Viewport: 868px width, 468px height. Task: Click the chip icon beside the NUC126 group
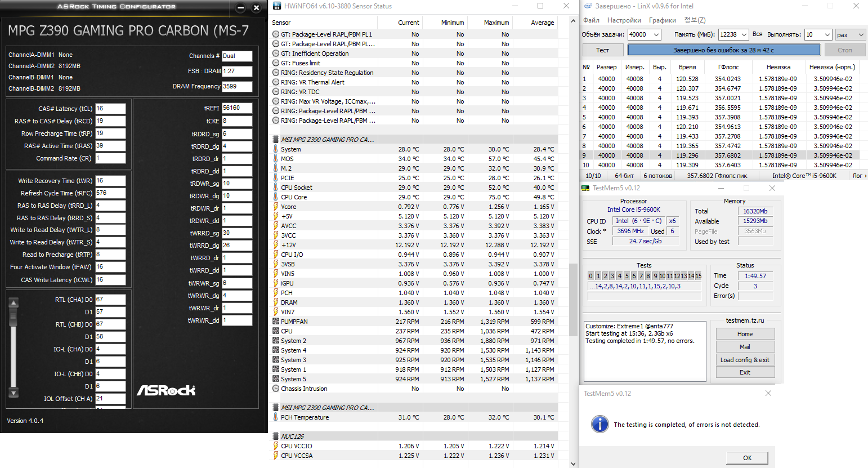(x=276, y=436)
